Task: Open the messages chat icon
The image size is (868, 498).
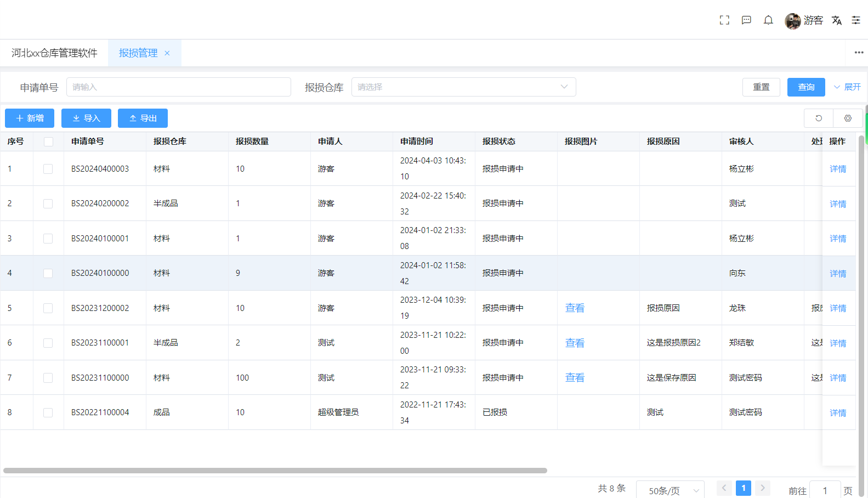Action: (x=746, y=20)
